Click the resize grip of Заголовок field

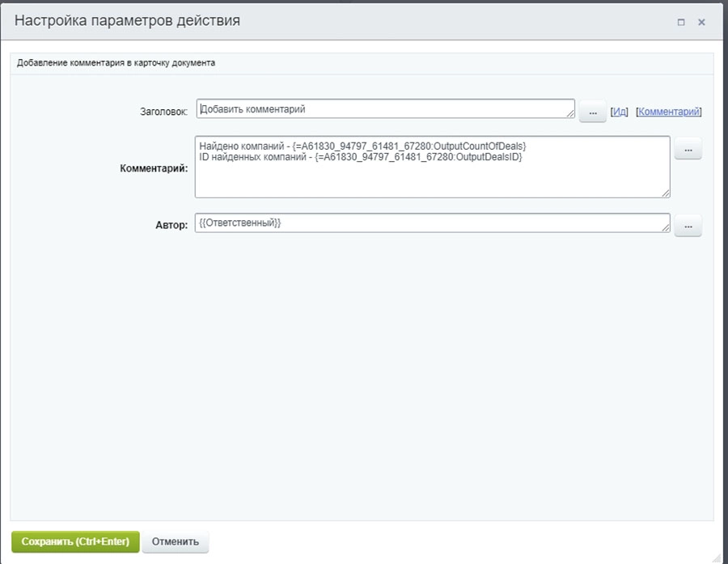tap(569, 113)
